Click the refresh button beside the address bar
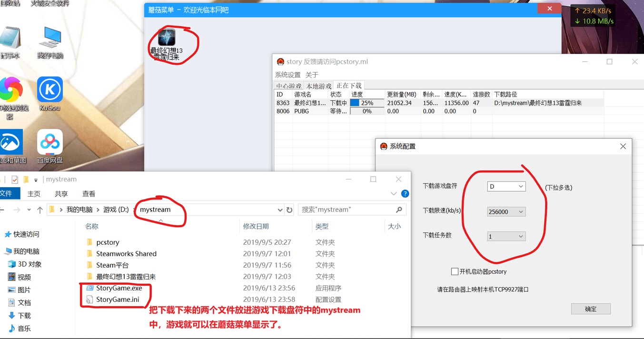This screenshot has height=339, width=644. coord(289,210)
